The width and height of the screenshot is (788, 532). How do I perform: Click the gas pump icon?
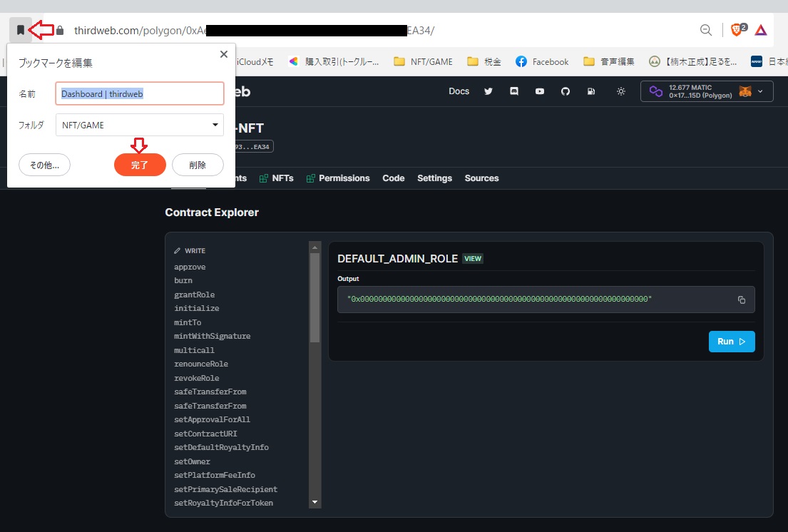(591, 91)
